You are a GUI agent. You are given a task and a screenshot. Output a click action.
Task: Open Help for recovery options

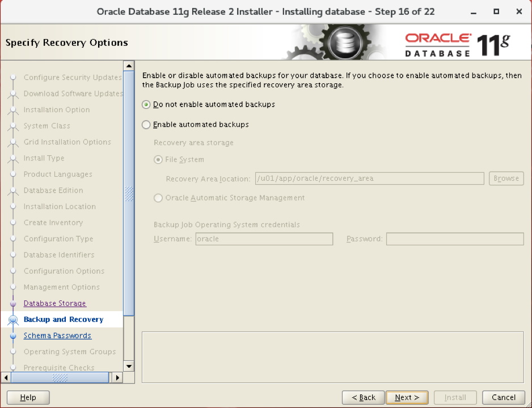click(28, 397)
